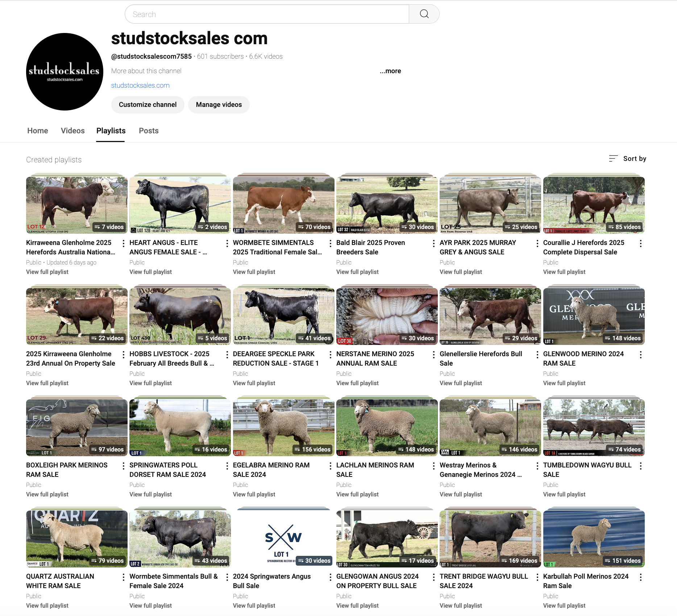This screenshot has height=616, width=677.
Task: Open options menu for Karbullah Poll Merinos
Action: click(x=641, y=577)
